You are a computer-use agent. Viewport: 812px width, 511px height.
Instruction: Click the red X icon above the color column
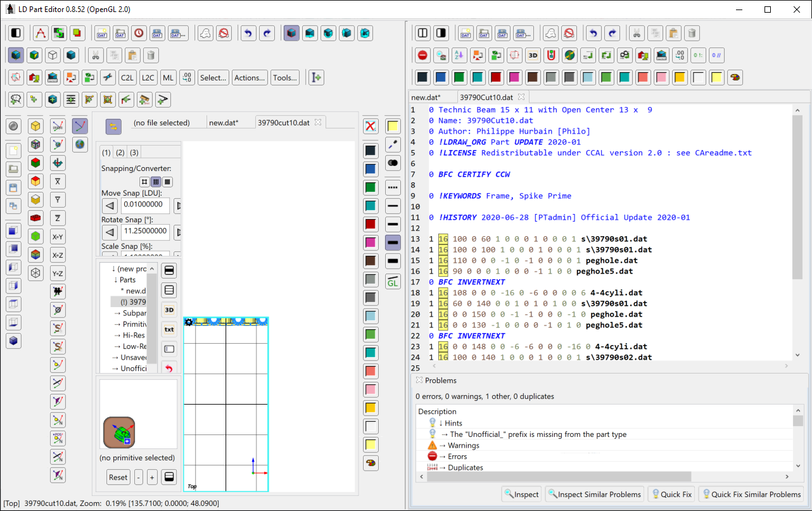[371, 126]
